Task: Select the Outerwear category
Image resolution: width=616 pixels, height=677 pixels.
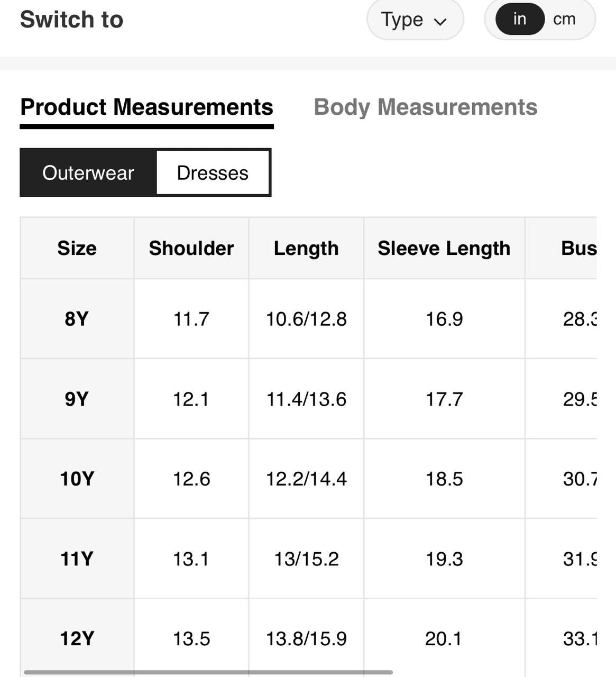Action: pos(88,173)
